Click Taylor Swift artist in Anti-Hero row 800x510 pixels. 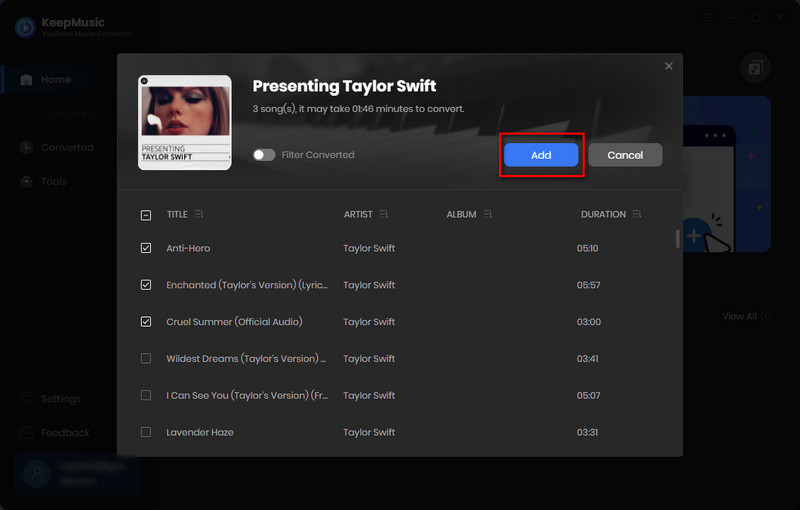[x=369, y=248]
